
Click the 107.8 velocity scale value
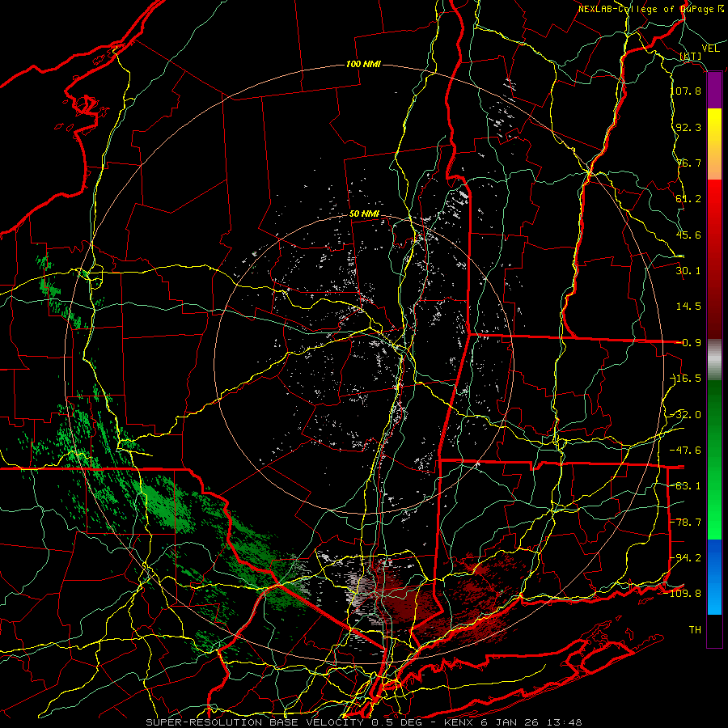tap(686, 91)
